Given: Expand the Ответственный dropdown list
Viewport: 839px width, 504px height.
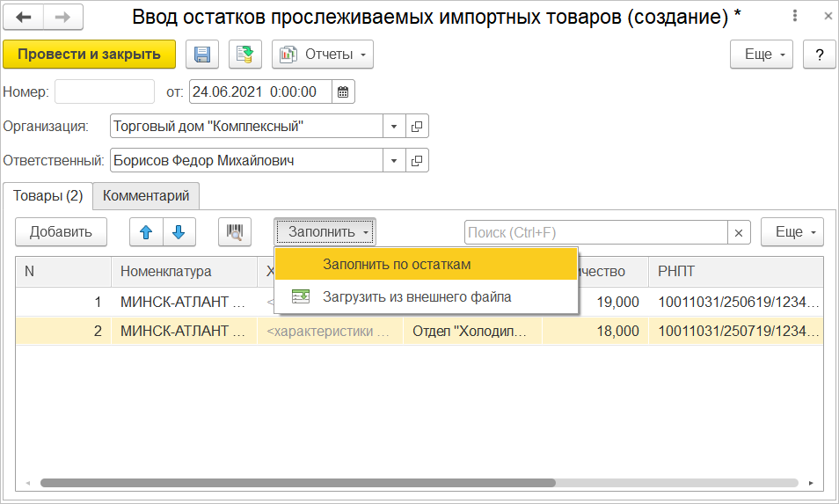Looking at the screenshot, I should pyautogui.click(x=394, y=160).
